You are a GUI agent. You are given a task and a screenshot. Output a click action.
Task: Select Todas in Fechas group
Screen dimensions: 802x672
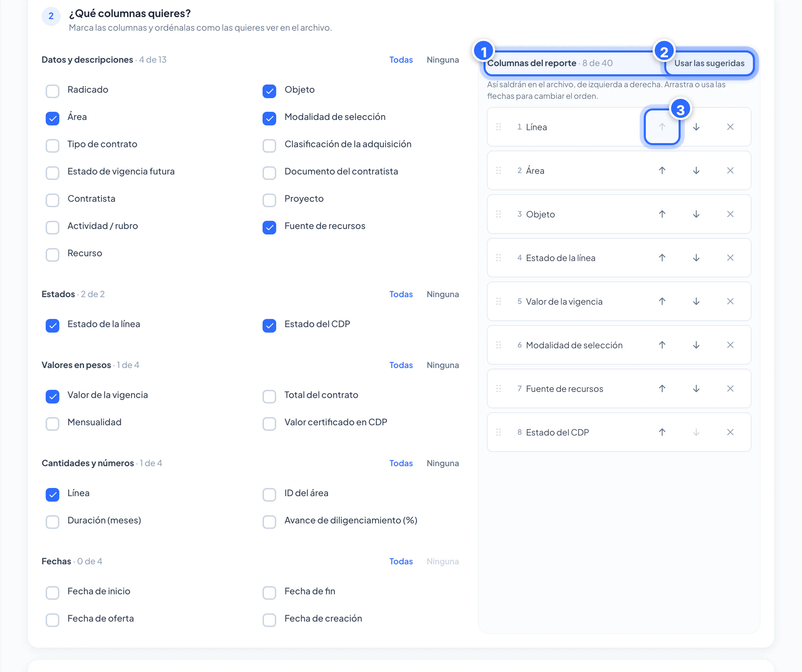(401, 561)
